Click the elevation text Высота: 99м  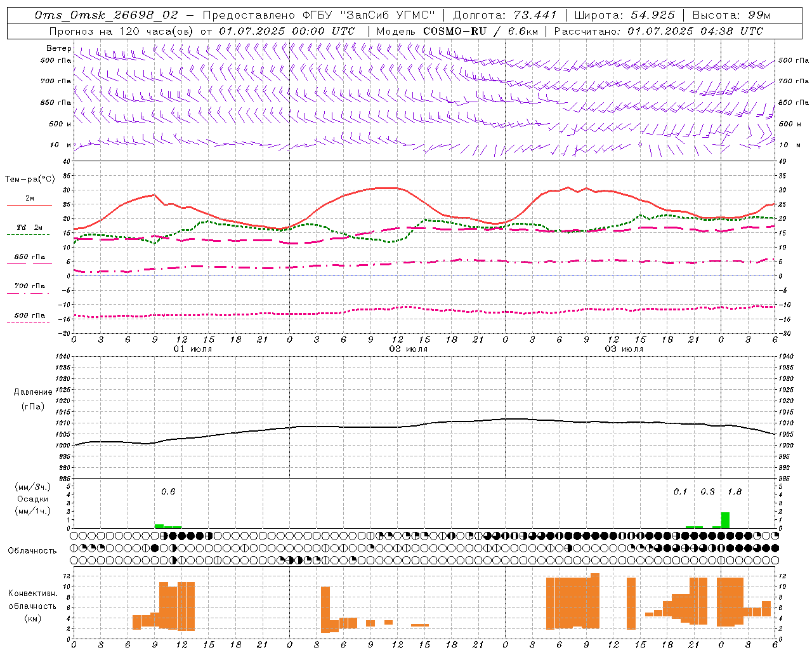pos(731,15)
